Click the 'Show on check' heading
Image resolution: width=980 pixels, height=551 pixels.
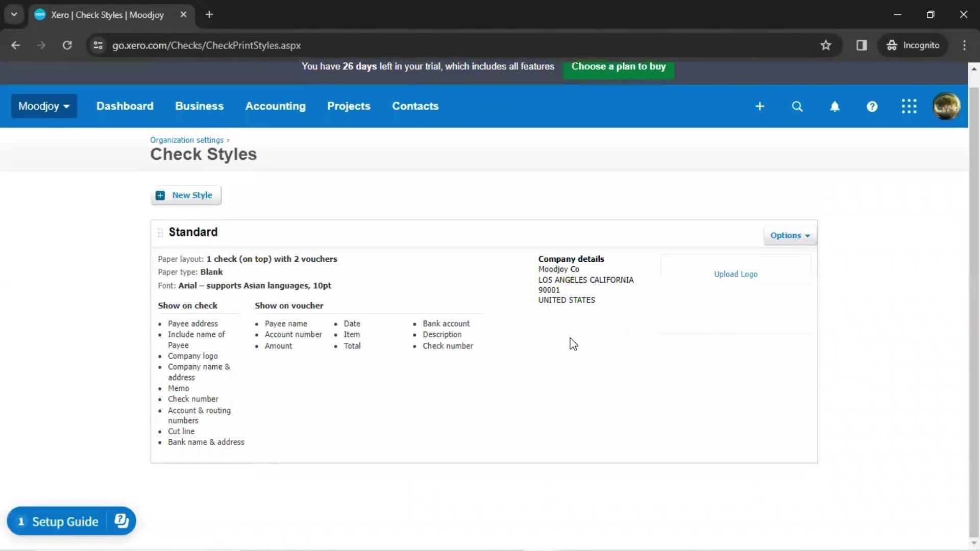click(188, 306)
